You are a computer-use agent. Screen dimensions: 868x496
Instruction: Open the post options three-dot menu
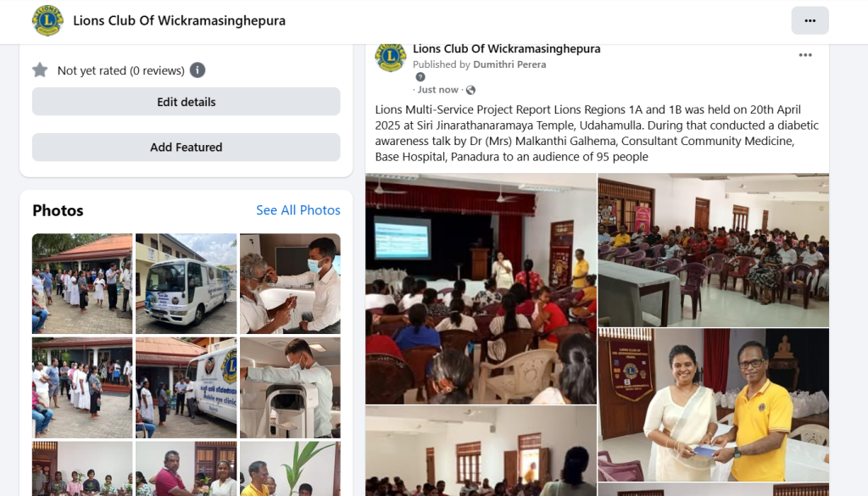(805, 55)
